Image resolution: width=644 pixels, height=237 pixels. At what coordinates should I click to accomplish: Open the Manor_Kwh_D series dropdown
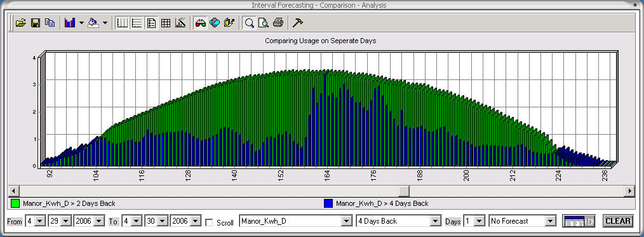pyautogui.click(x=346, y=221)
